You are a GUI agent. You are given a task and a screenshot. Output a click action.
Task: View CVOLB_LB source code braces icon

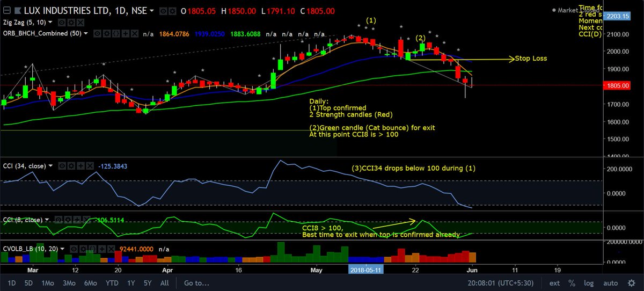point(92,249)
